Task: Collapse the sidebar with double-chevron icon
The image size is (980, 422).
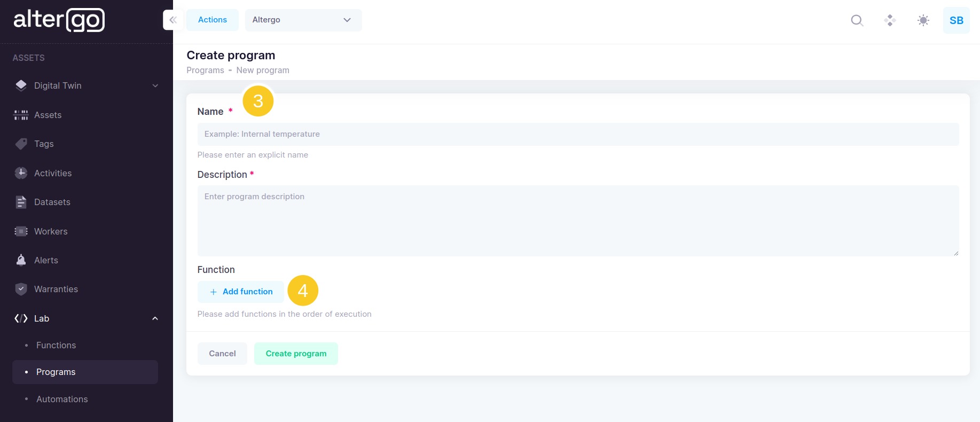Action: tap(173, 20)
